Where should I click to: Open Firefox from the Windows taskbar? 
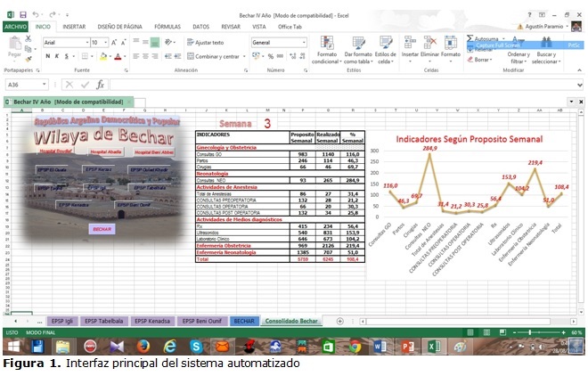144,346
